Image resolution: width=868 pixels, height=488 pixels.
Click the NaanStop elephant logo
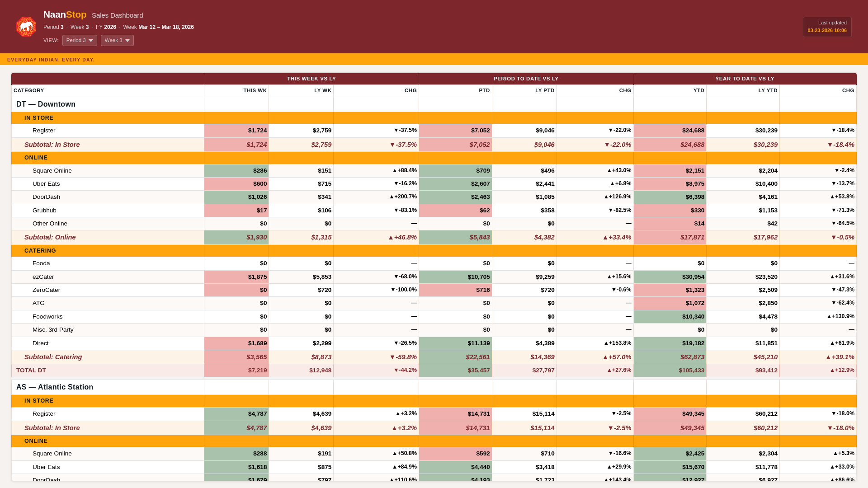point(26,27)
